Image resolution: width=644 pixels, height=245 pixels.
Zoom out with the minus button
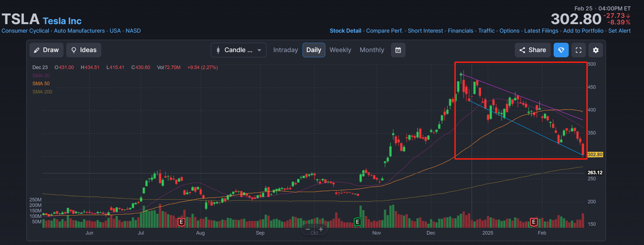pos(308,229)
